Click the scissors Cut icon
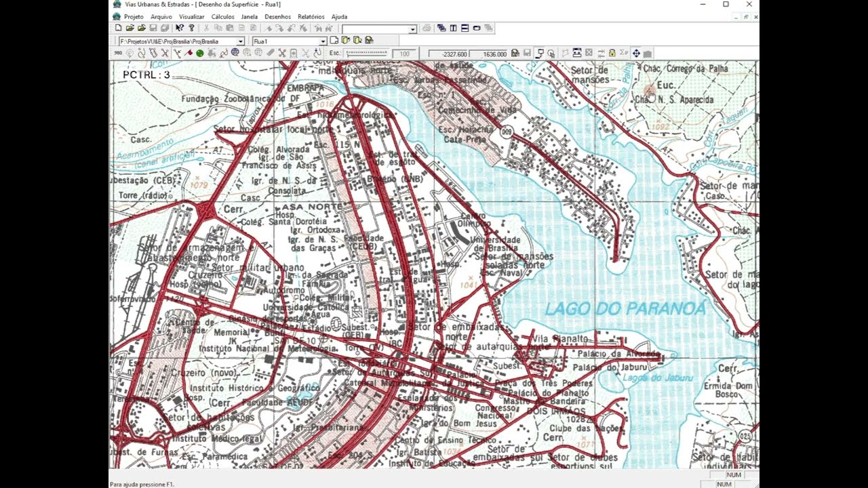The image size is (868, 488). tap(206, 28)
